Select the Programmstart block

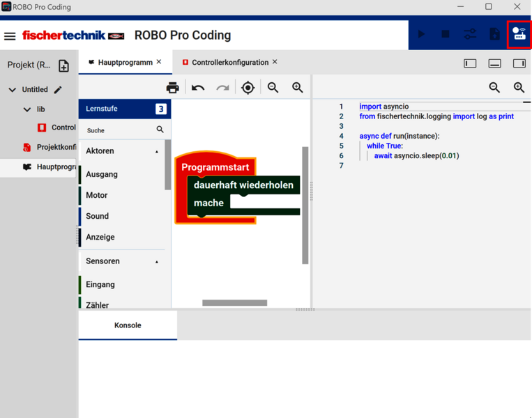(x=215, y=167)
